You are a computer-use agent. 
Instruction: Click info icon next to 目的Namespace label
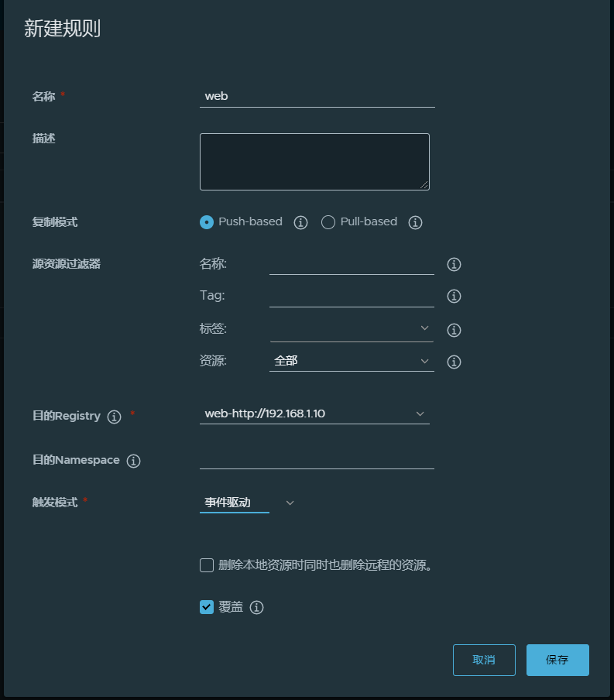tap(133, 462)
